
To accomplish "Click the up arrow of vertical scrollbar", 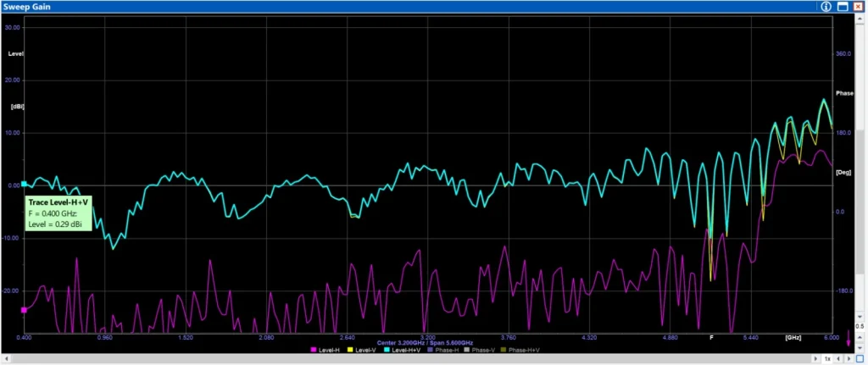I will click(x=860, y=19).
